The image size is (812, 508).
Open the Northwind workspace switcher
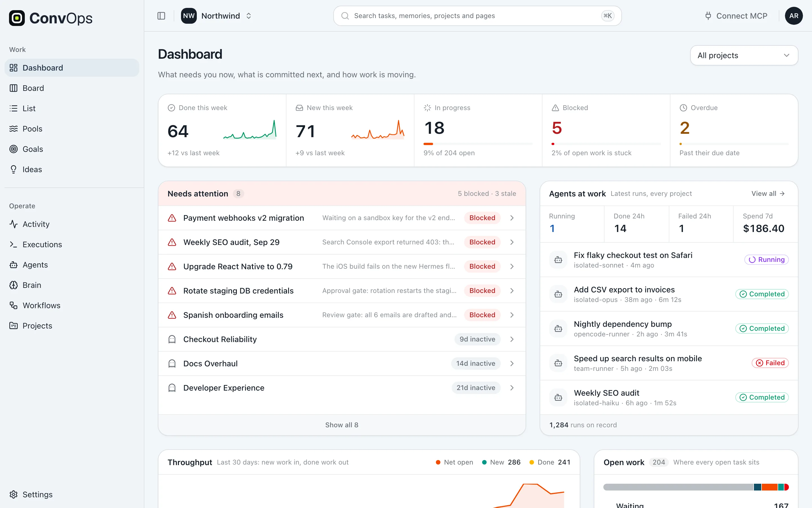[x=216, y=16]
